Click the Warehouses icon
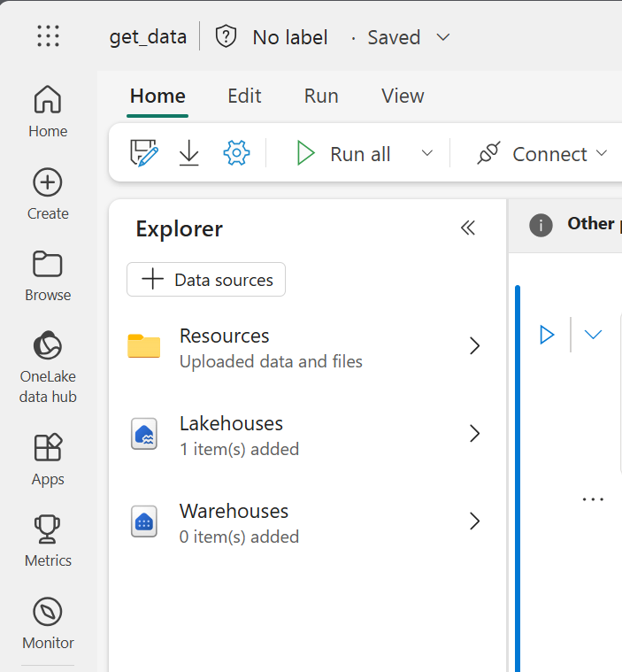 click(144, 521)
